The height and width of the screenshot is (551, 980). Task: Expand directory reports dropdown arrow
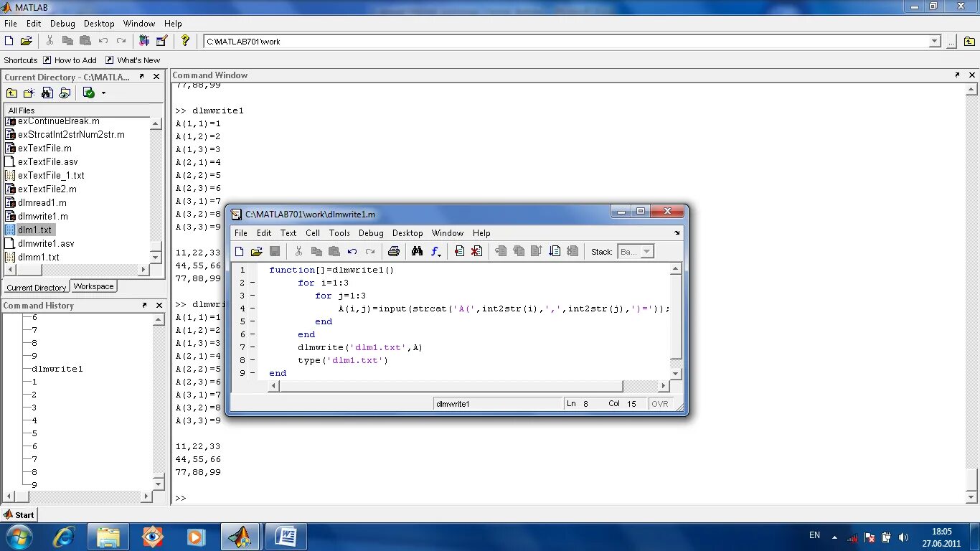103,93
